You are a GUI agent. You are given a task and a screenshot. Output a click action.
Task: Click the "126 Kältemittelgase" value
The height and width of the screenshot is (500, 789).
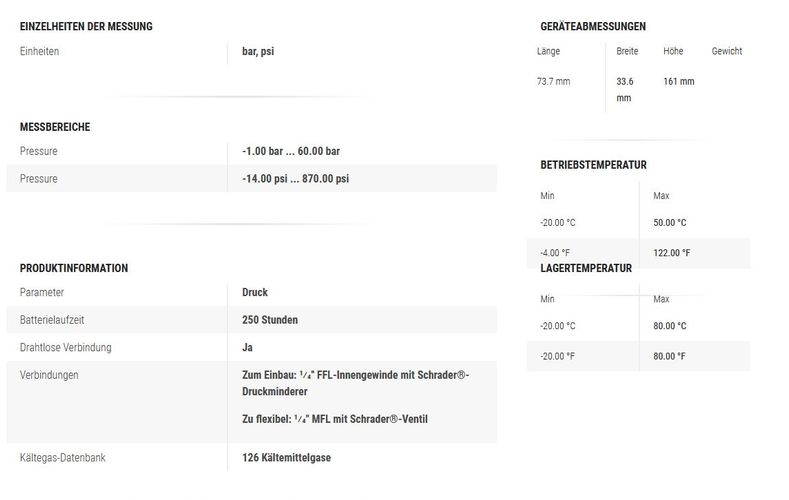tap(287, 458)
